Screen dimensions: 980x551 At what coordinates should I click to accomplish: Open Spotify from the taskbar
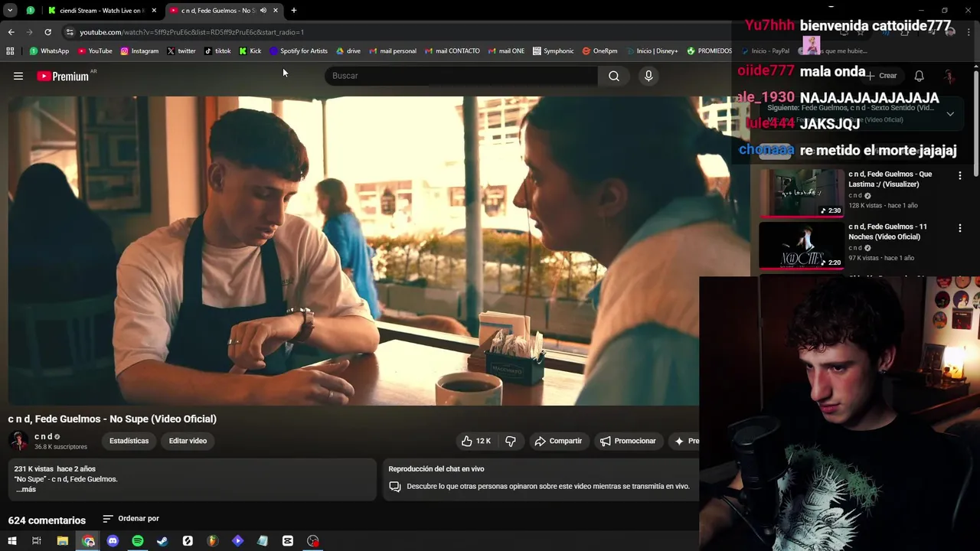(138, 541)
